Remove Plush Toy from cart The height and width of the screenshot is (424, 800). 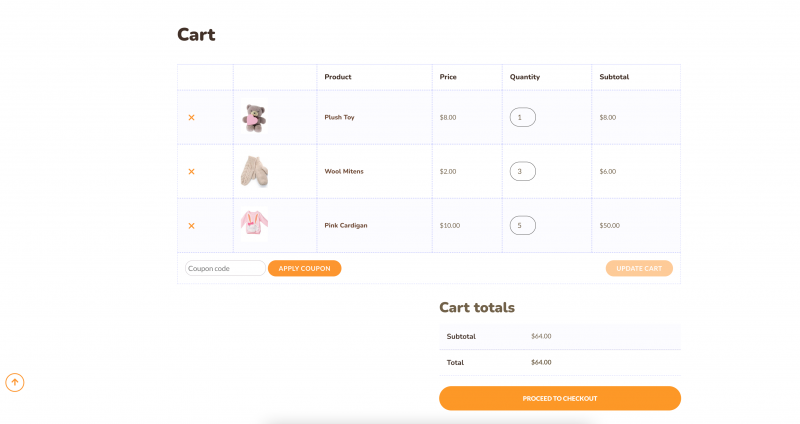click(191, 117)
